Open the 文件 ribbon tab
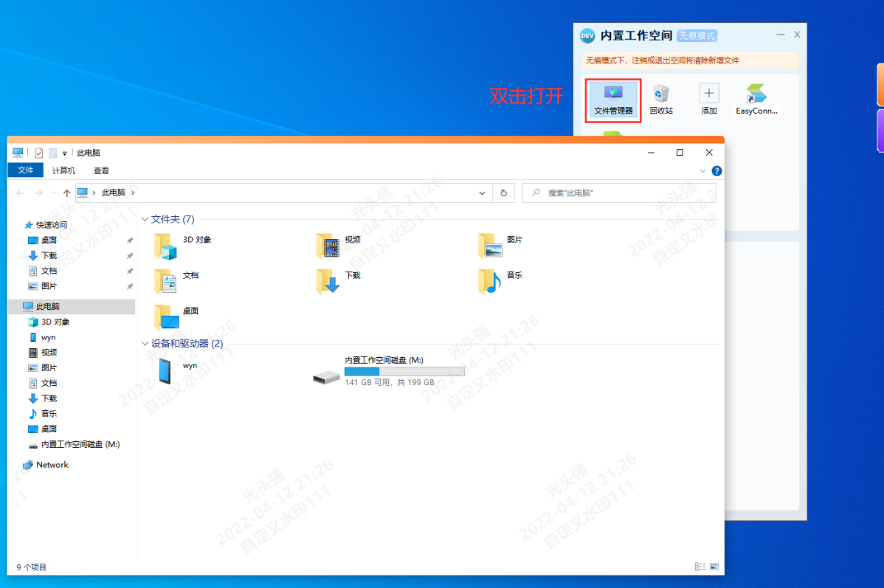The width and height of the screenshot is (884, 588). click(x=25, y=170)
